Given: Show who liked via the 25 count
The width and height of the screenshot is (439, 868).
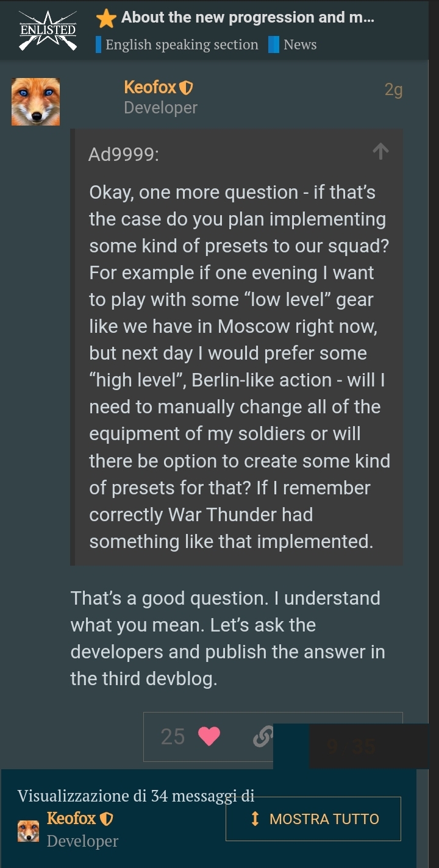Looking at the screenshot, I should [173, 736].
